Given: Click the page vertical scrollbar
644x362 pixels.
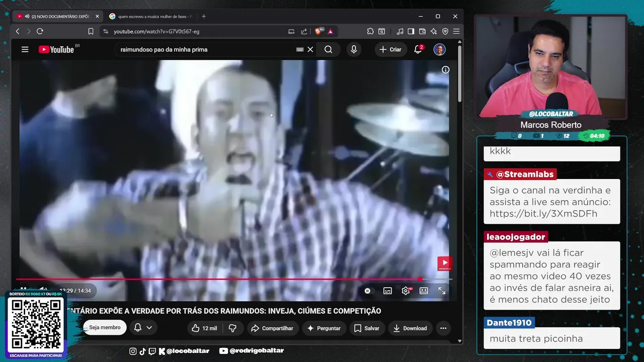Looking at the screenshot, I should pos(460,73).
